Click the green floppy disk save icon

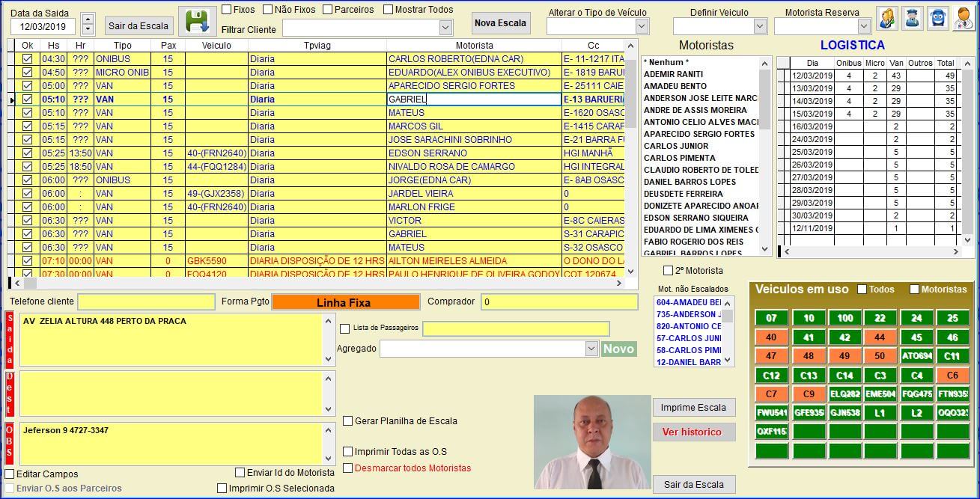point(197,21)
